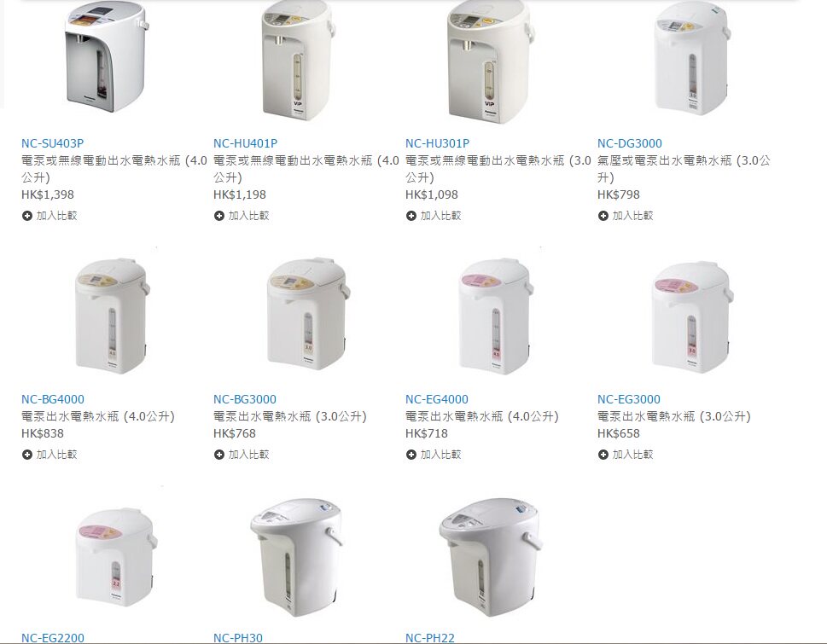
Task: Click the plus icon under NC-SU403P
Action: pos(27,216)
